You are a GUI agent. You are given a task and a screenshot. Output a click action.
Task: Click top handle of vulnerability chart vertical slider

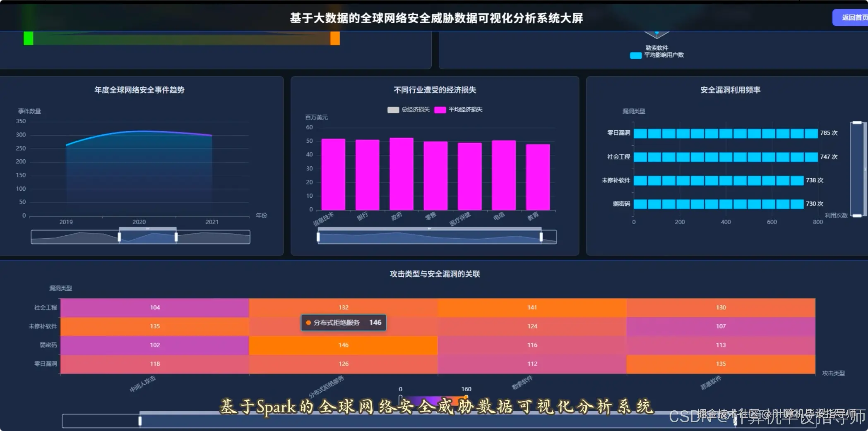coord(857,122)
